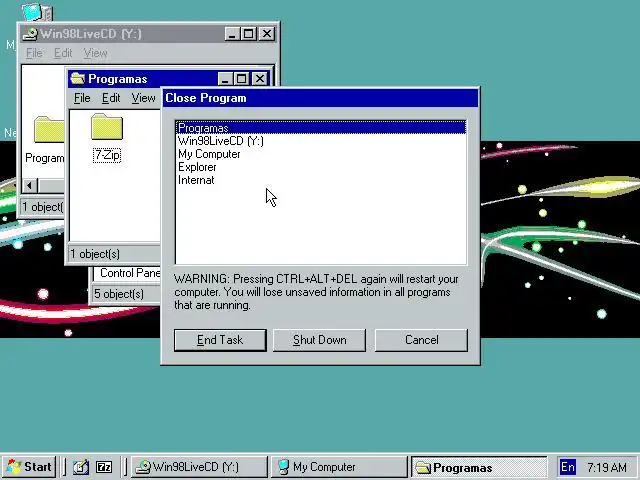
Task: Open File menu in Programas window
Action: click(82, 98)
